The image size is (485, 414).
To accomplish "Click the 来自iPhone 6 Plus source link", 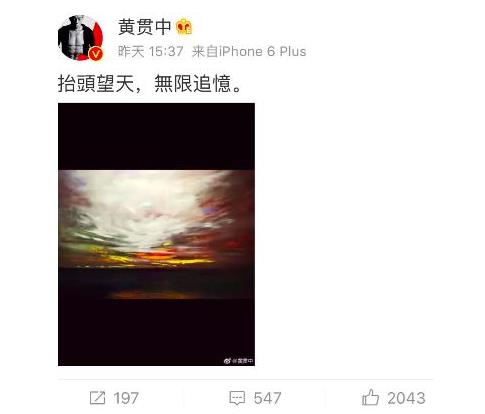I will click(249, 52).
